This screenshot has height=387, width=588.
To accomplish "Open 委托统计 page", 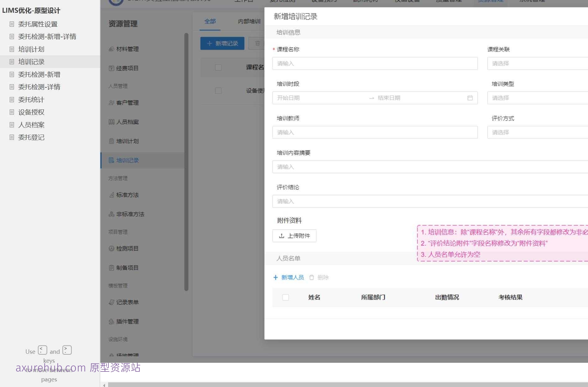I will 31,99.
